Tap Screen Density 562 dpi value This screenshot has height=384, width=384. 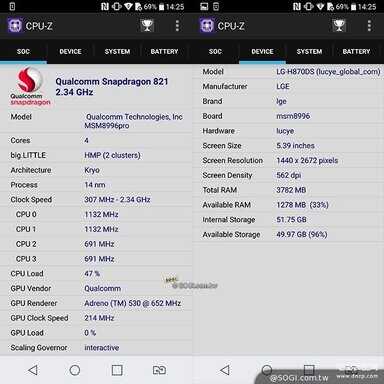(289, 175)
